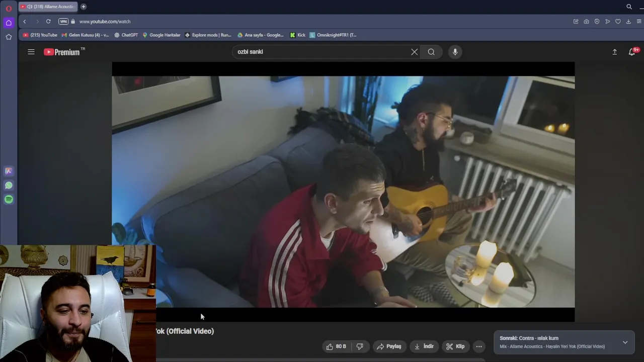This screenshot has height=362, width=644.
Task: Open Aria AI icon in sidebar
Action: pos(9,171)
